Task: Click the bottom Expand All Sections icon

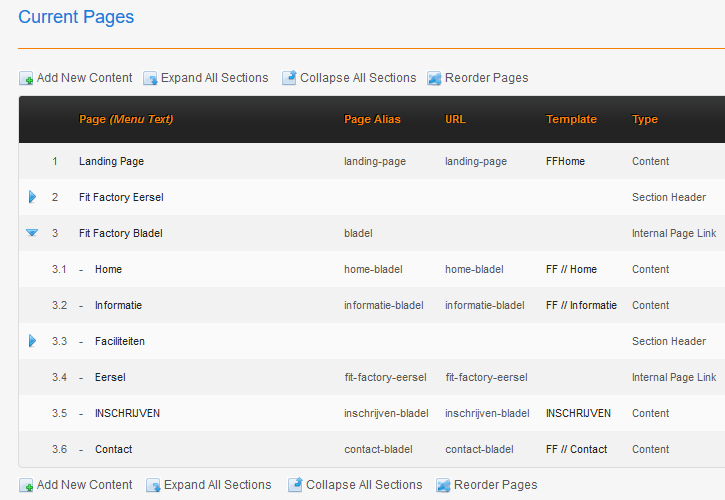Action: click(153, 485)
